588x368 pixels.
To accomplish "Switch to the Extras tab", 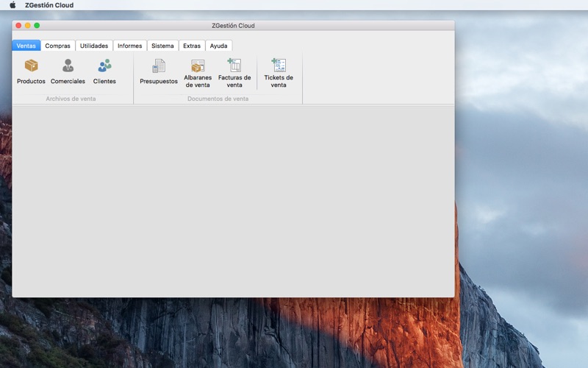I will (192, 46).
